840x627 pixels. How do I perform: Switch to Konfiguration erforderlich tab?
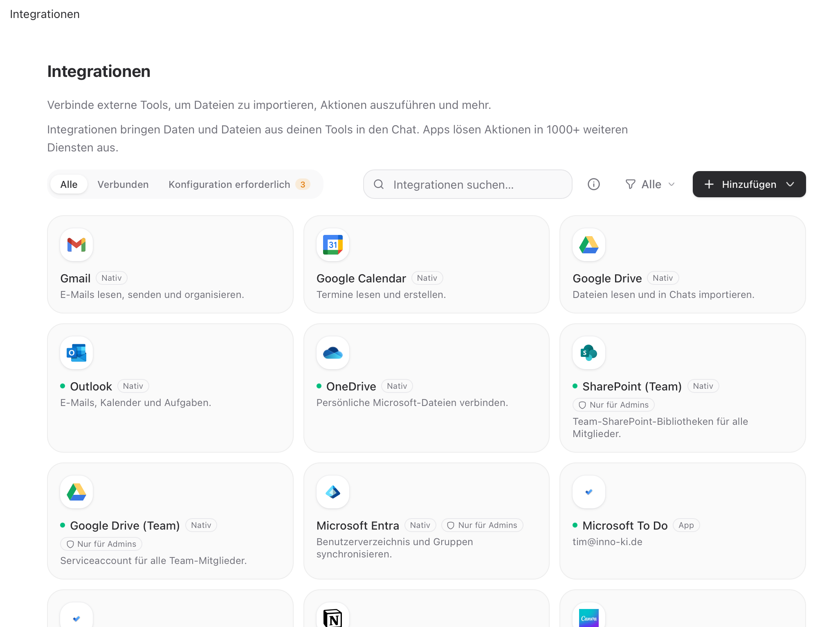pos(239,185)
